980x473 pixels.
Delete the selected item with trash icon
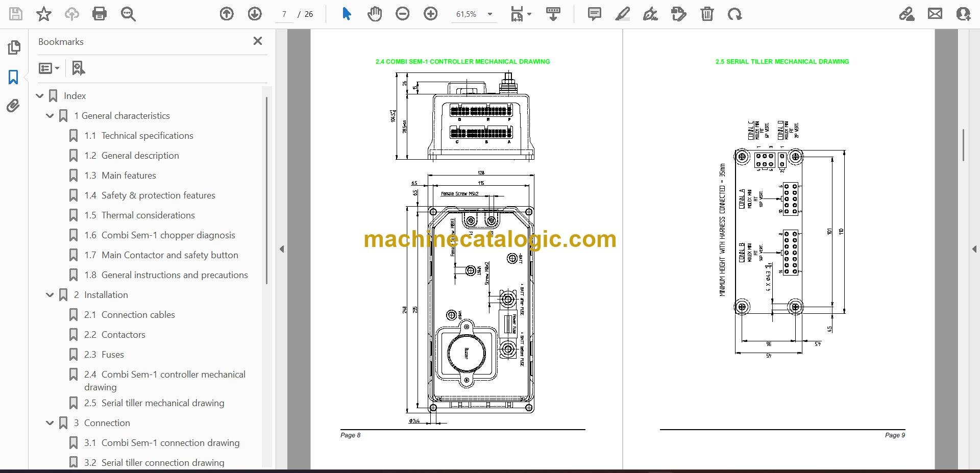pyautogui.click(x=707, y=14)
